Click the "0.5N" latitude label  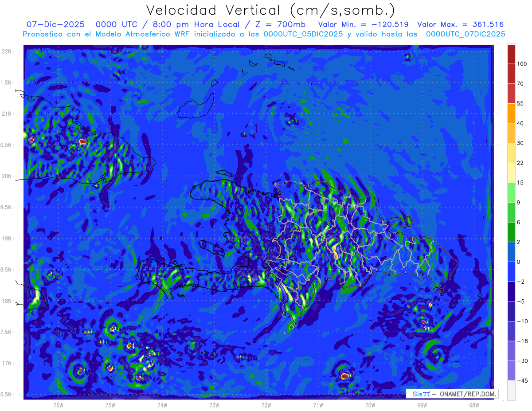click(x=7, y=145)
